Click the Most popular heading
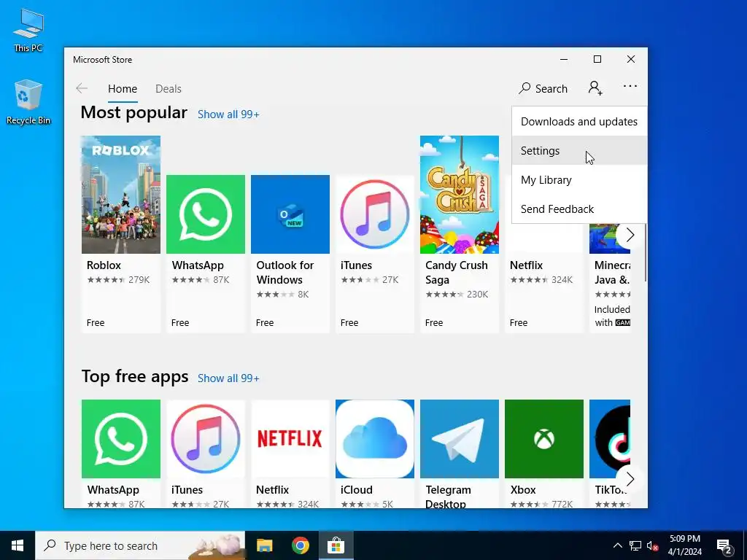 point(134,112)
